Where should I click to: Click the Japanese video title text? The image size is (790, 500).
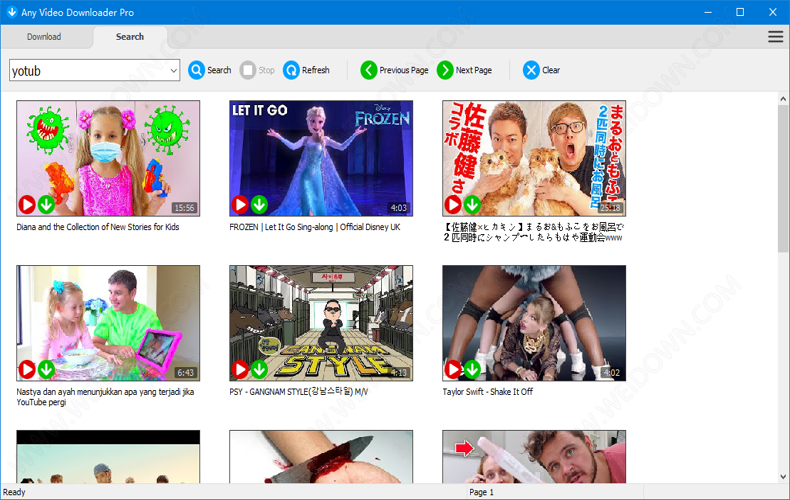coord(534,232)
